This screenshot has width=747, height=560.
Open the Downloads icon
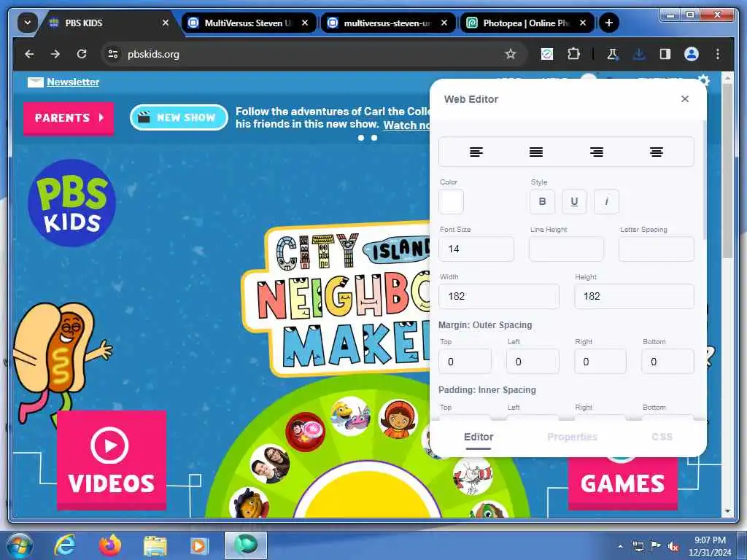click(x=639, y=54)
